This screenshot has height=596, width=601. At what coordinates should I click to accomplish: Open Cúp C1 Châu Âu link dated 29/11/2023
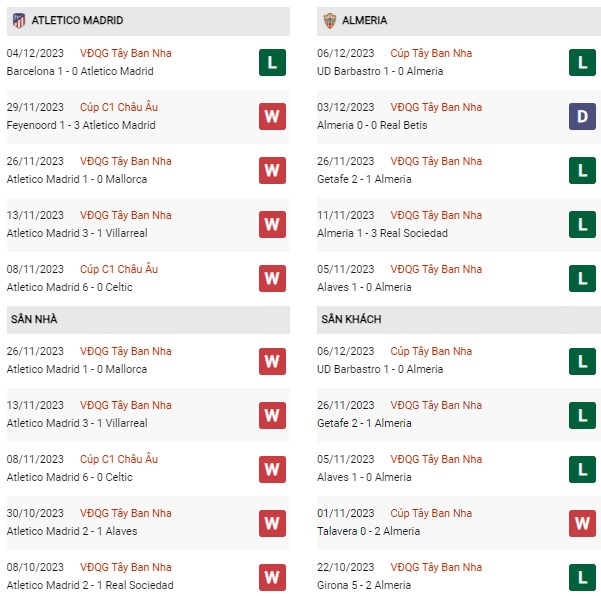[x=119, y=107]
